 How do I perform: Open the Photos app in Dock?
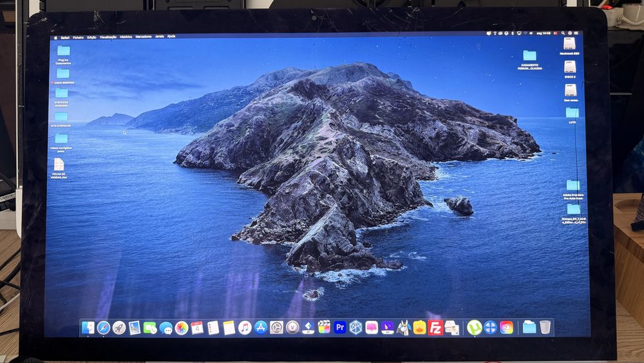coord(181,328)
